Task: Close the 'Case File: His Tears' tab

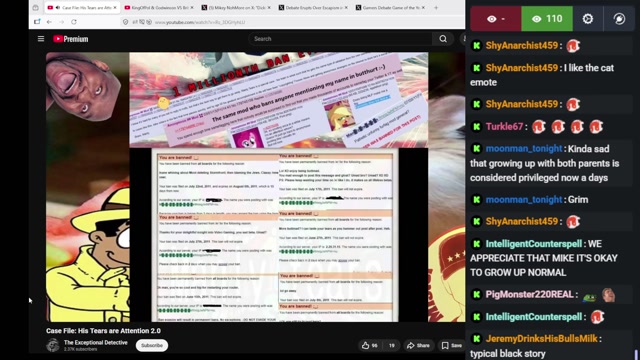Action: [115, 7]
